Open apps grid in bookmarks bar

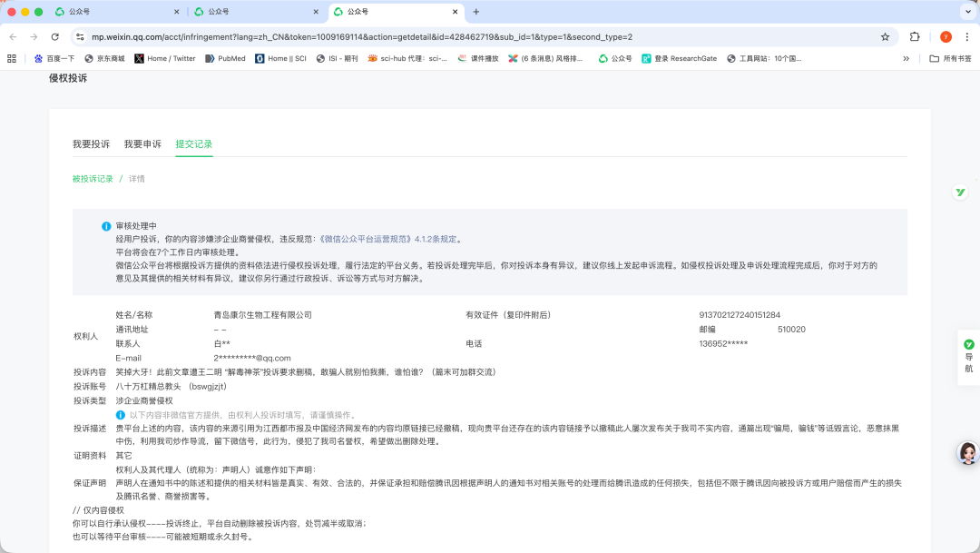coord(11,58)
